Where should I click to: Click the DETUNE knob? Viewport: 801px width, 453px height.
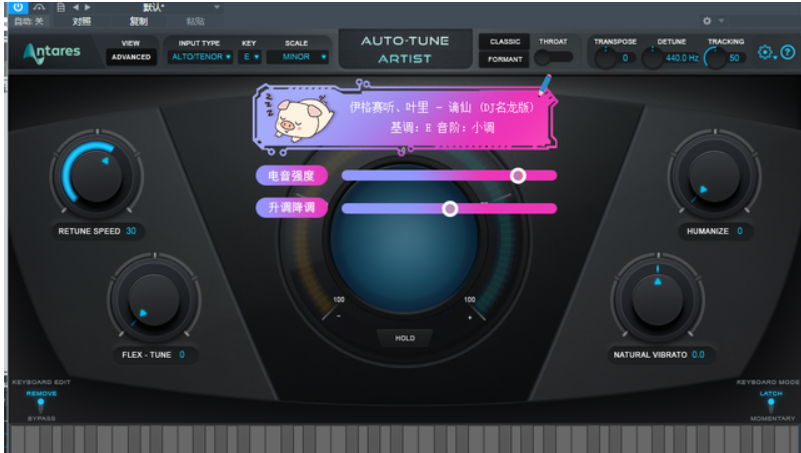pos(653,58)
